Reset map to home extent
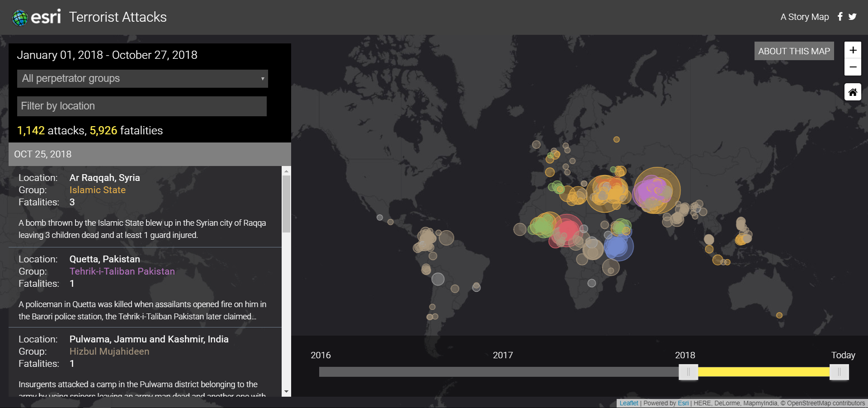The height and width of the screenshot is (408, 868). point(853,92)
